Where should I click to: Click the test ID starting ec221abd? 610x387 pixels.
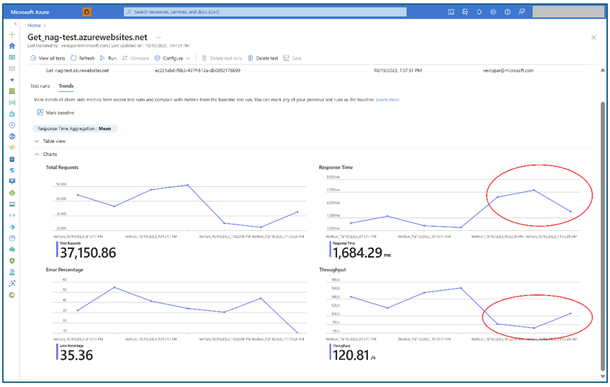198,71
